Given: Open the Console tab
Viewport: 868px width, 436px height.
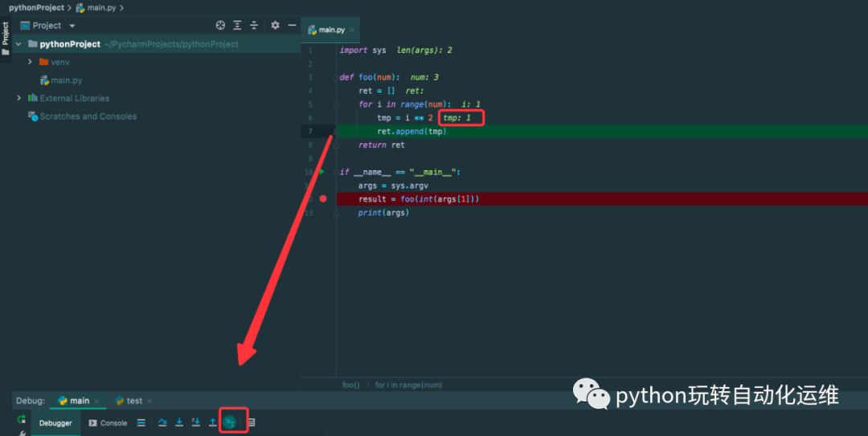Looking at the screenshot, I should (108, 422).
